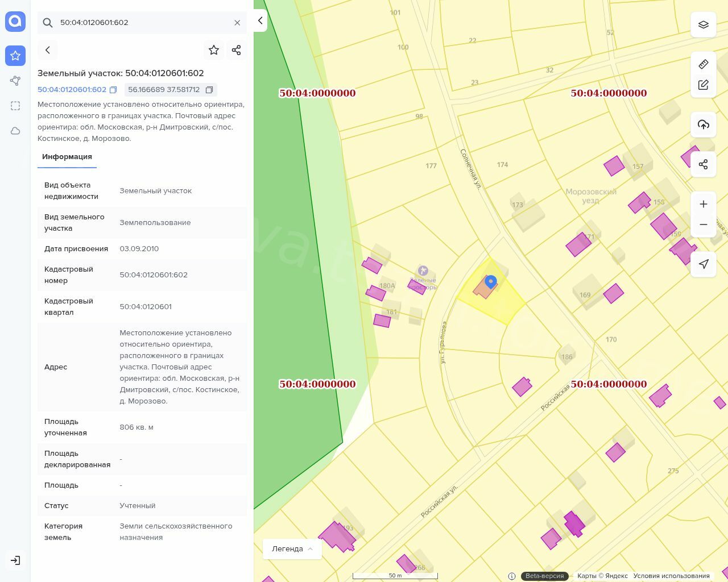This screenshot has width=728, height=582.
Task: Open the map layers selector
Action: [704, 25]
